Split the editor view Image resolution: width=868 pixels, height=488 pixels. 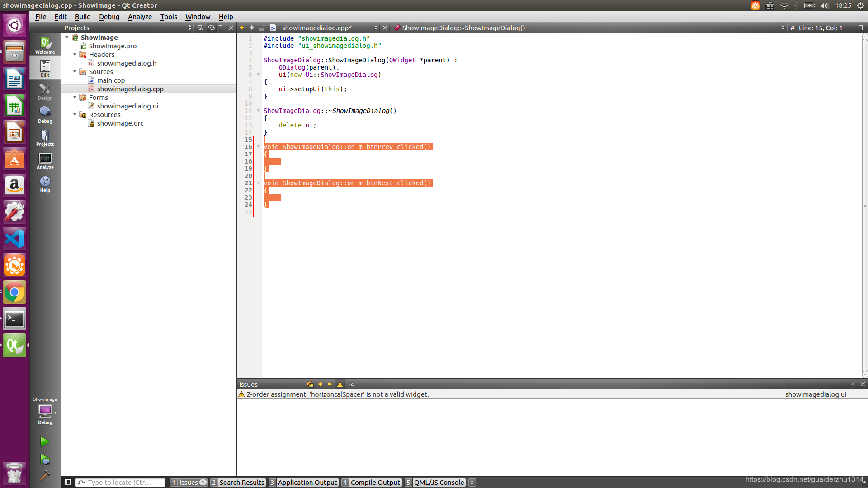(x=862, y=28)
